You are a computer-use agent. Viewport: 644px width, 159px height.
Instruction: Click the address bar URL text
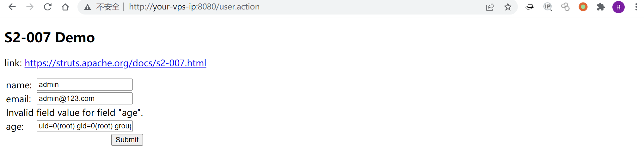pyautogui.click(x=194, y=7)
